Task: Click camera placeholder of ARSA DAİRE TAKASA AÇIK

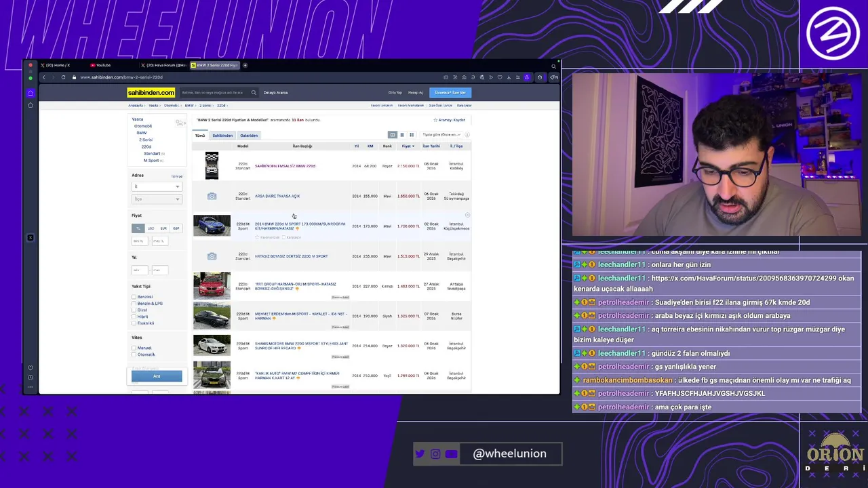Action: pyautogui.click(x=212, y=196)
